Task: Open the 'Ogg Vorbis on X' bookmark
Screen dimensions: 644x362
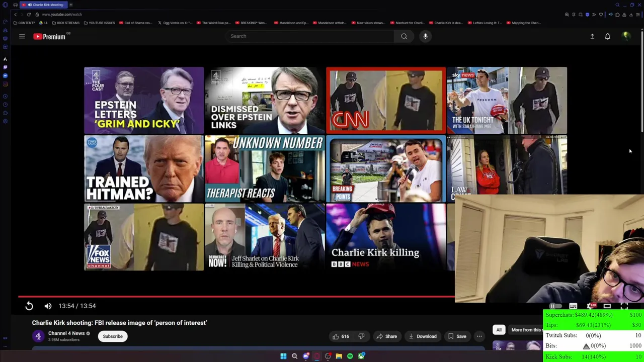Action: (175, 23)
